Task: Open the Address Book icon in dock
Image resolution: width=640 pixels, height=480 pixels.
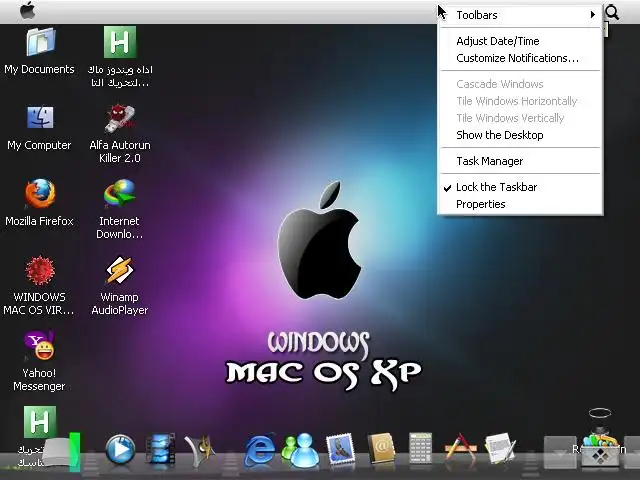Action: click(381, 449)
